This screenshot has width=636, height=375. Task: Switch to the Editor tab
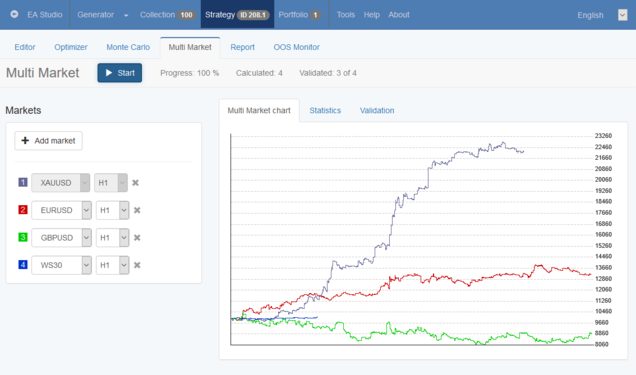pyautogui.click(x=25, y=47)
